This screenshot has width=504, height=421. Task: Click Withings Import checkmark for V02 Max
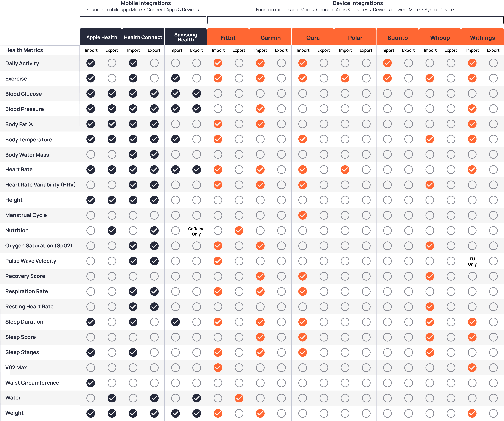[472, 368]
